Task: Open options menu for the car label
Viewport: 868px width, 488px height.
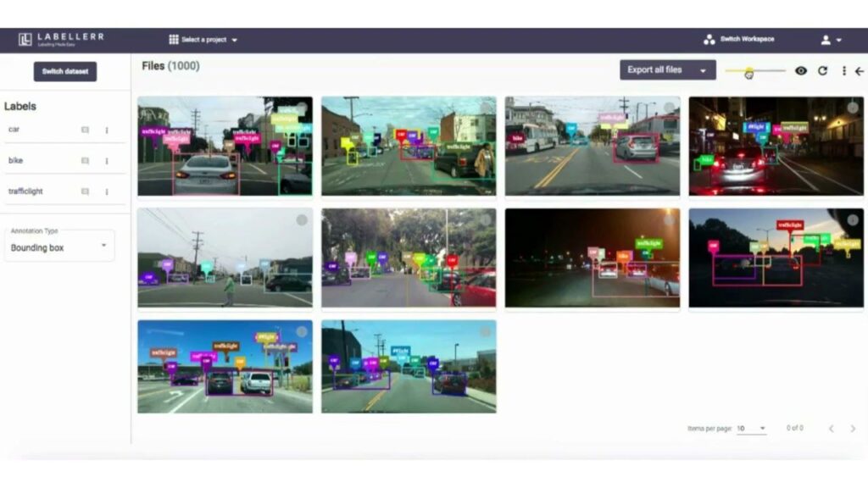Action: point(106,130)
